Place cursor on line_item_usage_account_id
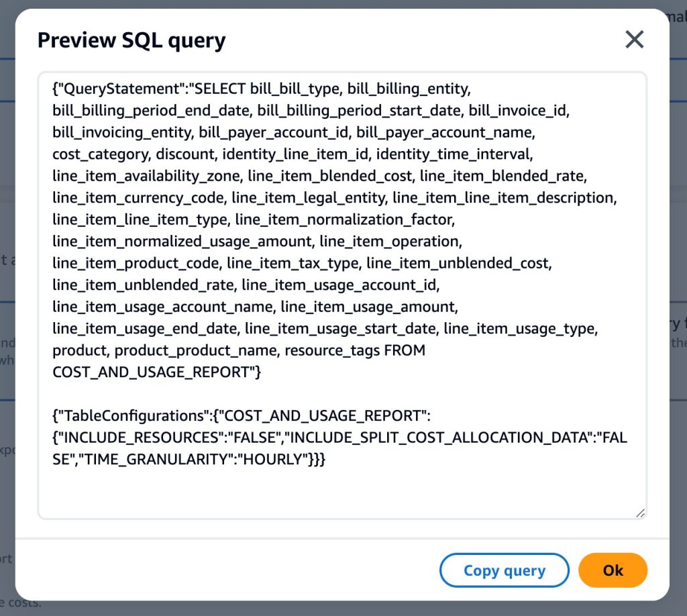 pos(339,285)
